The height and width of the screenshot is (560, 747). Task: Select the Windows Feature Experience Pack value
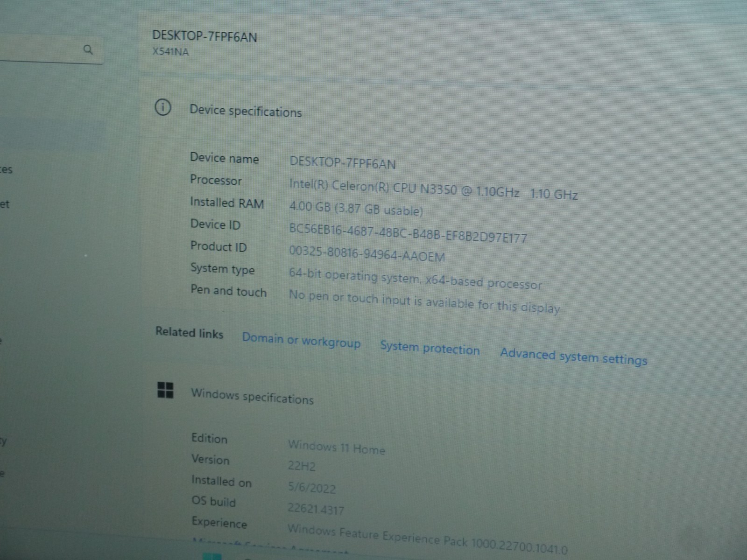coord(427,539)
